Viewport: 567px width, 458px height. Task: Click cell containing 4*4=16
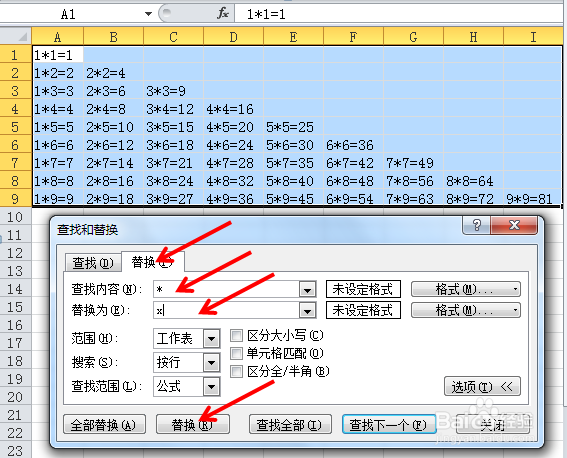[234, 109]
